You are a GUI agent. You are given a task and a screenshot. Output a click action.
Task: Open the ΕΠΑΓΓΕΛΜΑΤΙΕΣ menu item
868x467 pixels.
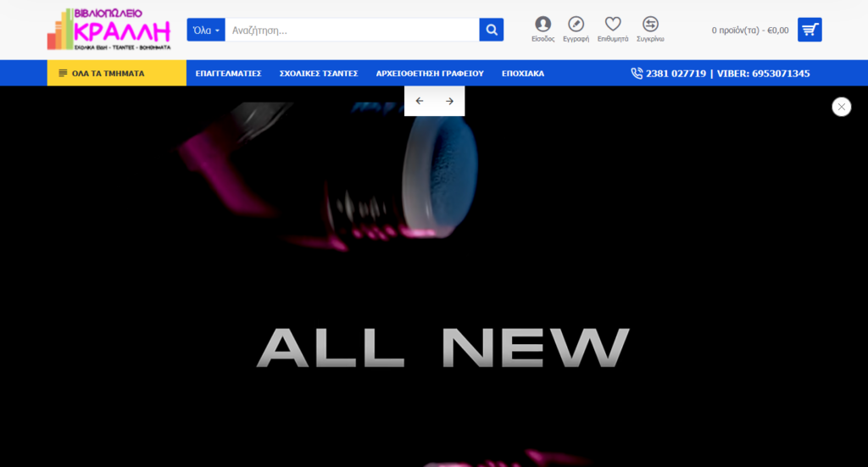tap(228, 74)
